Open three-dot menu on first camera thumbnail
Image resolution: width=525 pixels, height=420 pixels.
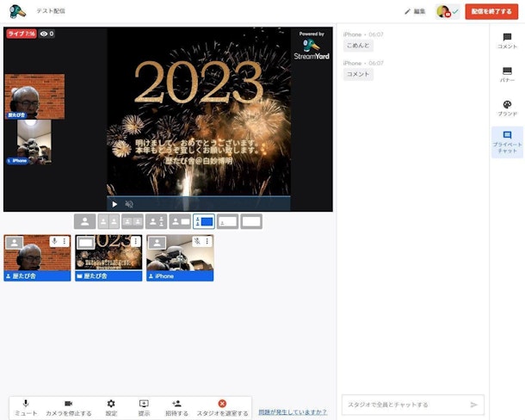[x=64, y=242]
